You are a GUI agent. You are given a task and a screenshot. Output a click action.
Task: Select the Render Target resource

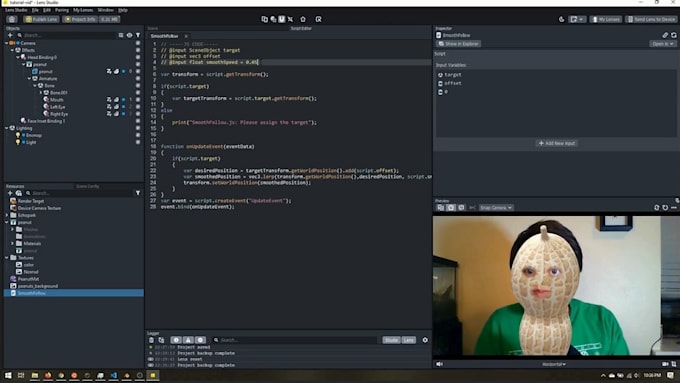pos(31,201)
